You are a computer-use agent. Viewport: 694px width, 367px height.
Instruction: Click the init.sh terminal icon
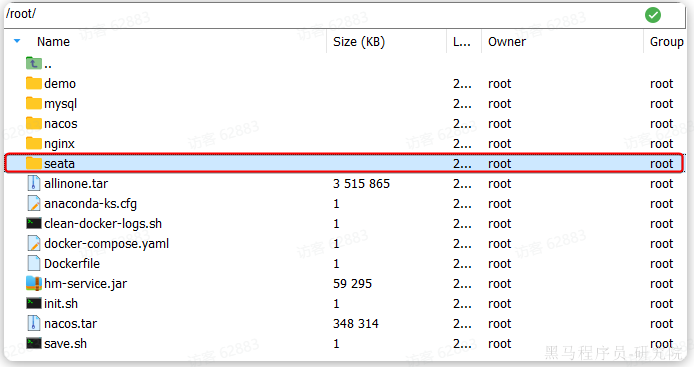coord(34,303)
